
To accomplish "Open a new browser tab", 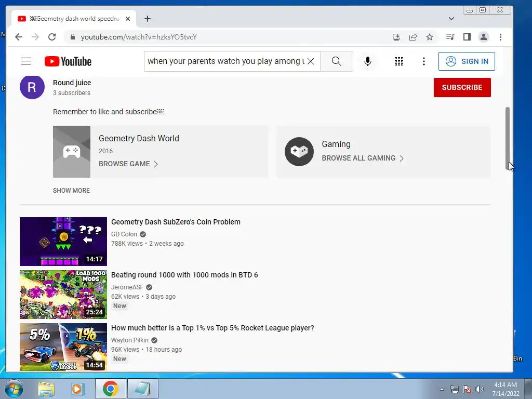I will [x=147, y=19].
